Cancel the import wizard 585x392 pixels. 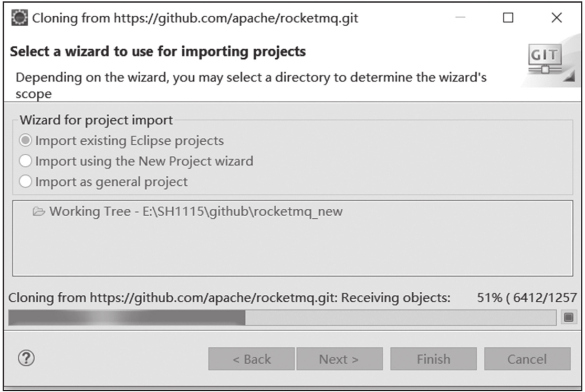tap(527, 359)
